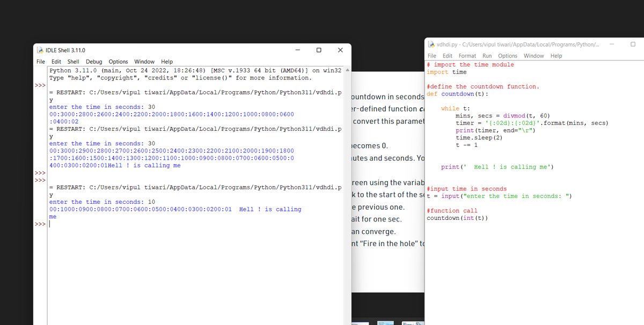Click the 'print(timer, end="\r")' line
Screen dimensions: 644x325
click(x=495, y=130)
